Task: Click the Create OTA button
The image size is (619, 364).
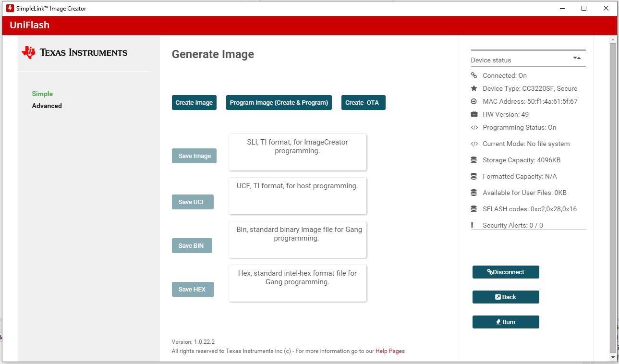Action: click(364, 103)
